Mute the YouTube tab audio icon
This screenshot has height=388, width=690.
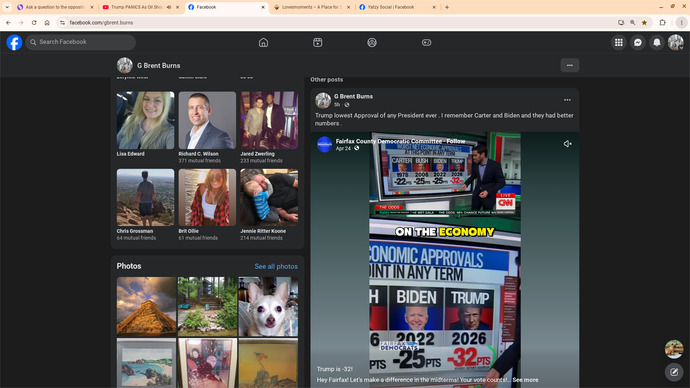[x=169, y=7]
